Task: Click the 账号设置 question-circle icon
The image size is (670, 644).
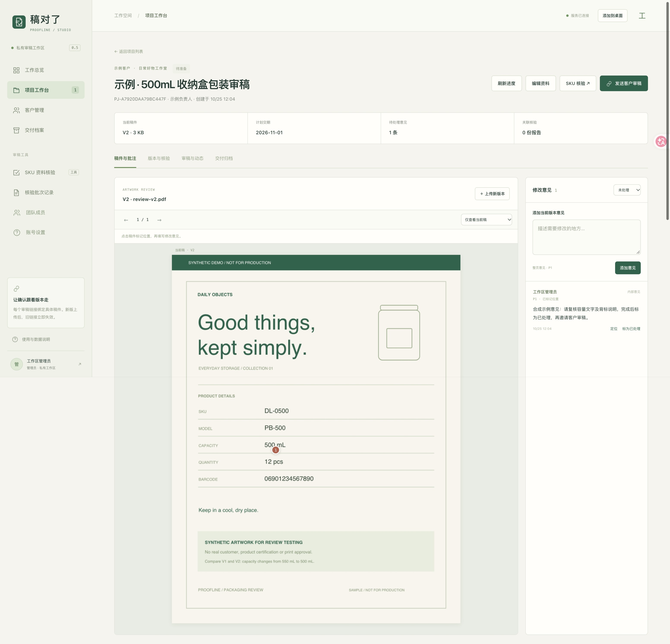Action: (x=17, y=232)
